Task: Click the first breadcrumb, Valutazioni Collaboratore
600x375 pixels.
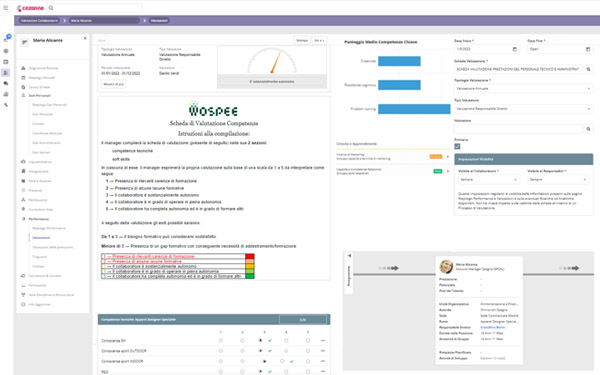Action: click(39, 21)
